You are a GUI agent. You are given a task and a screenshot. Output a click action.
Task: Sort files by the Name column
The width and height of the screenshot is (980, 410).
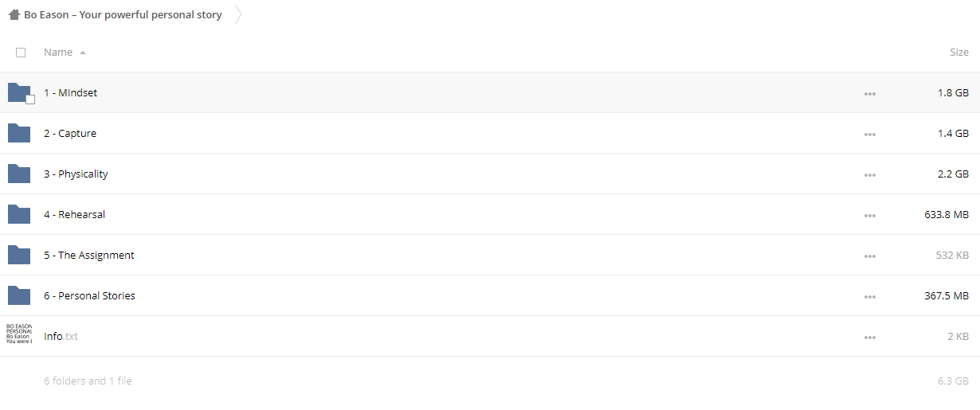(x=58, y=53)
